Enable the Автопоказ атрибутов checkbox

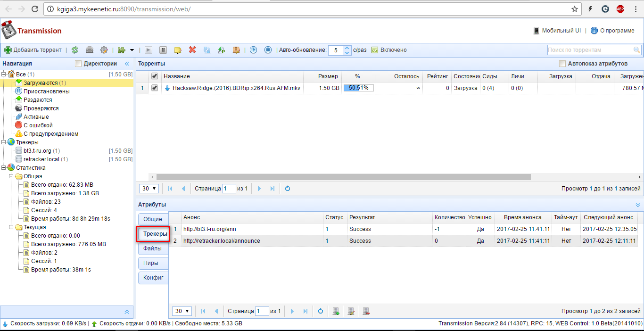562,64
